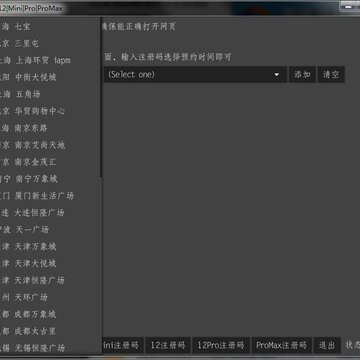Click the 退出 button
360x360 pixels.
pyautogui.click(x=327, y=345)
